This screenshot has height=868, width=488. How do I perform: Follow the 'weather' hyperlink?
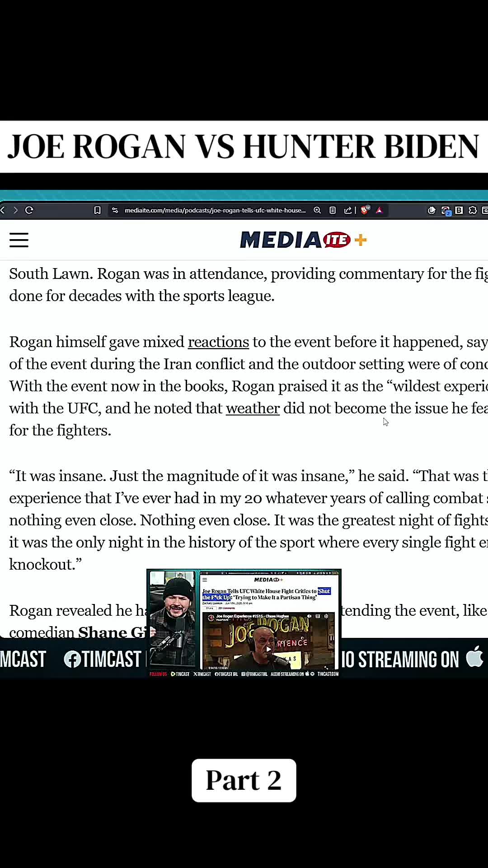coord(253,408)
